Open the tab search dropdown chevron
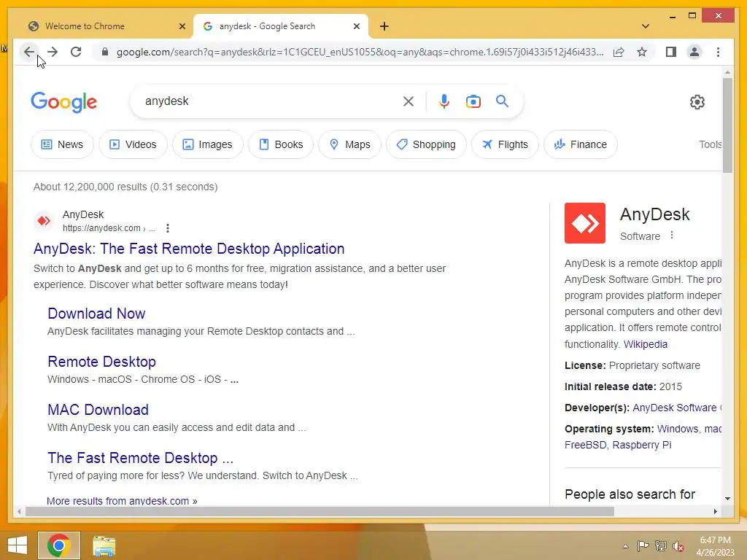Image resolution: width=747 pixels, height=560 pixels. [646, 26]
